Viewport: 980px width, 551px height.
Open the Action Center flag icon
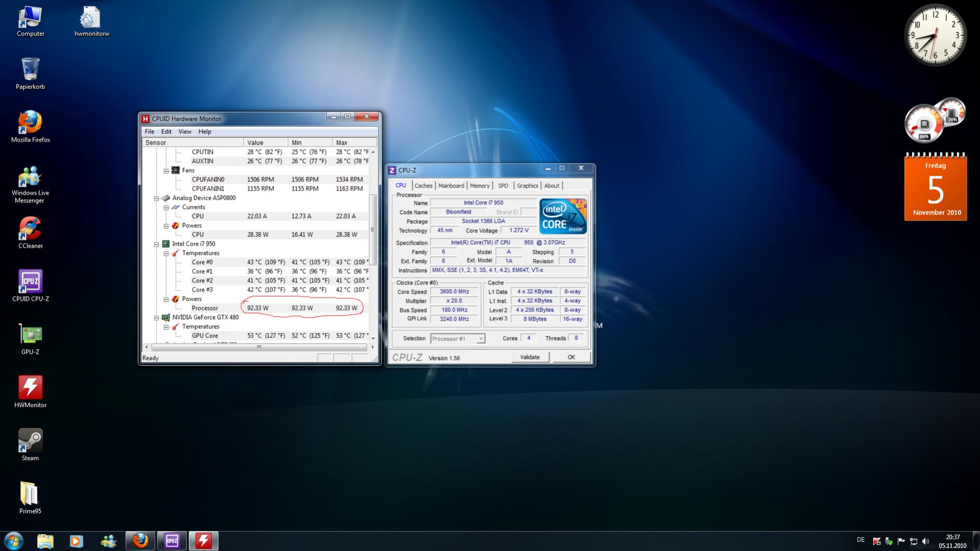[x=901, y=541]
